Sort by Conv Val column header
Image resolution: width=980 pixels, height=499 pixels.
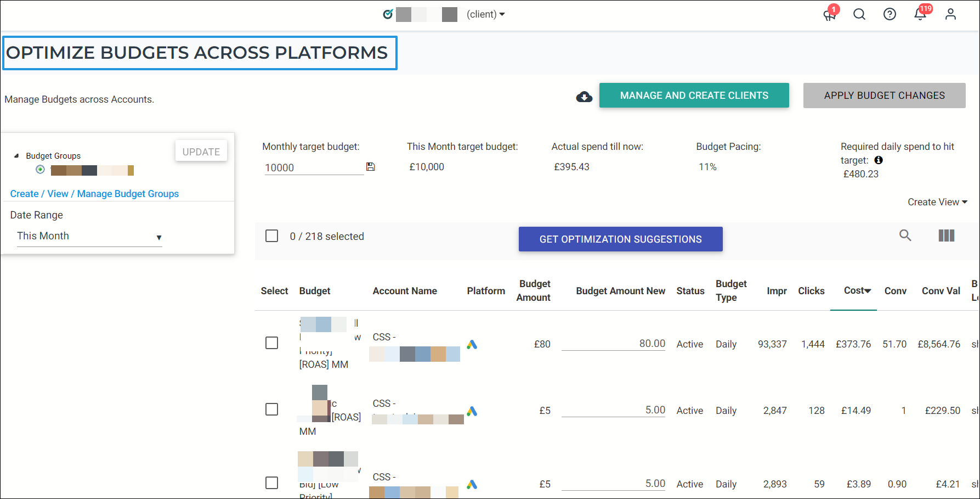[941, 291]
